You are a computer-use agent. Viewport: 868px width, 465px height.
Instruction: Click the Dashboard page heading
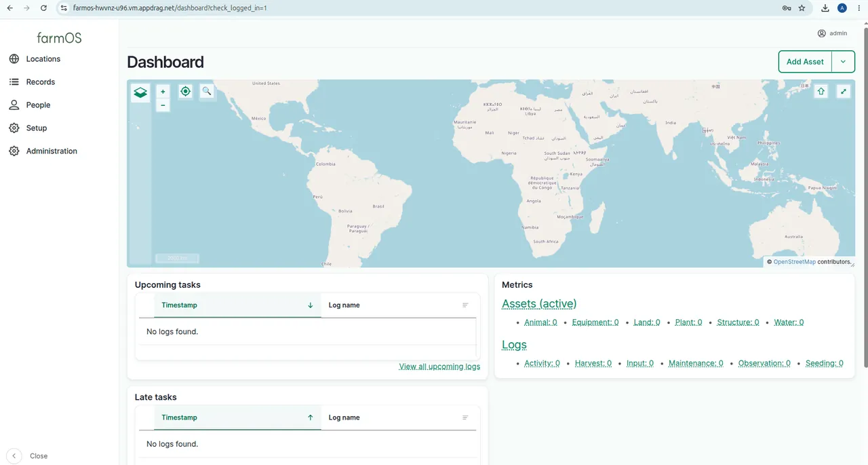(x=165, y=62)
